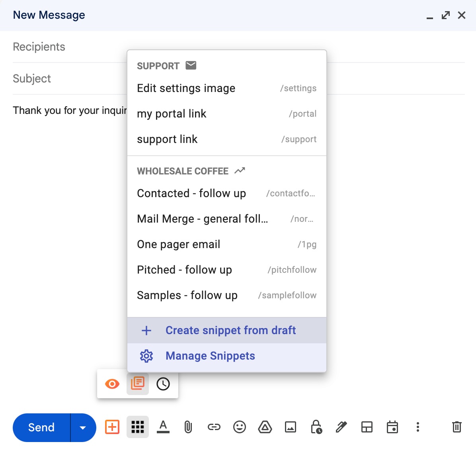Attach a file with the paperclip icon
The width and height of the screenshot is (476, 450).
(188, 427)
